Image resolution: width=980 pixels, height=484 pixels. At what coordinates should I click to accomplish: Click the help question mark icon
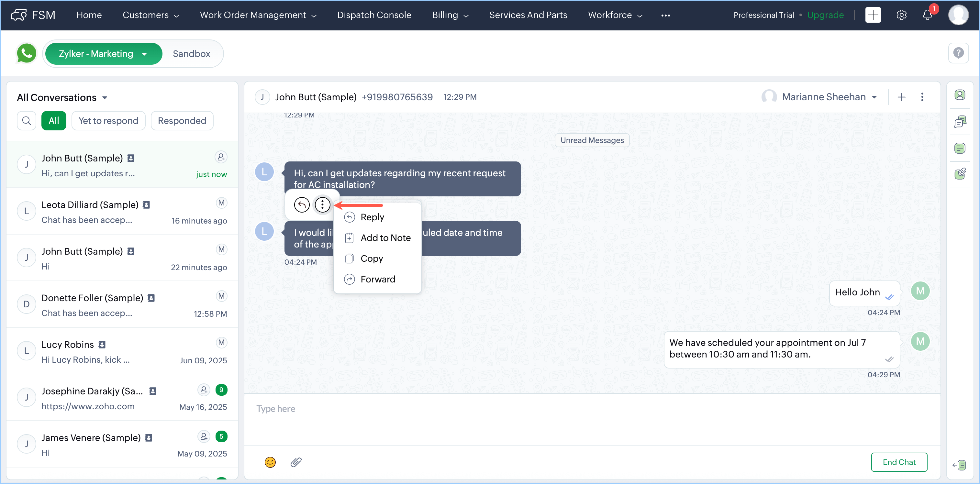click(958, 53)
